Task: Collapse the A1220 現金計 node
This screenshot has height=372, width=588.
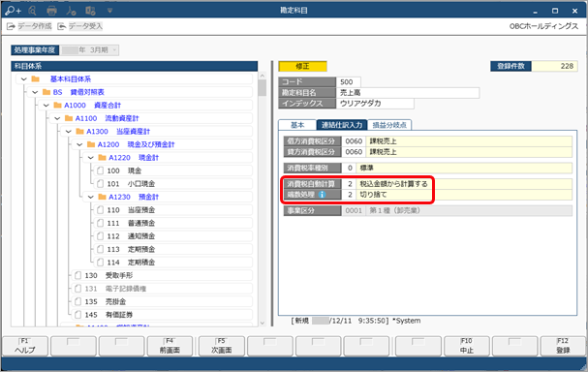Action: 91,158
